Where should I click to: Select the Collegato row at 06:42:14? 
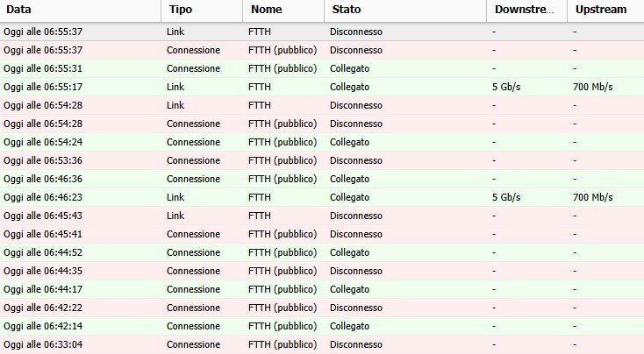click(x=322, y=326)
